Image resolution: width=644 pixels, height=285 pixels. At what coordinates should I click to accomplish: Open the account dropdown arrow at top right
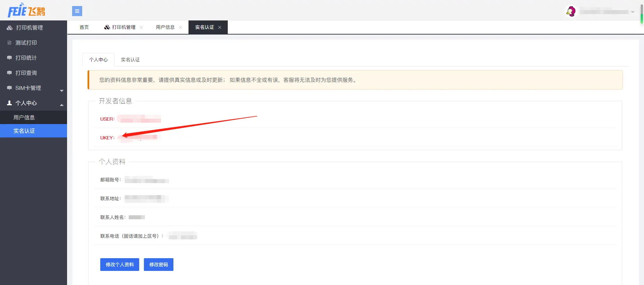633,12
